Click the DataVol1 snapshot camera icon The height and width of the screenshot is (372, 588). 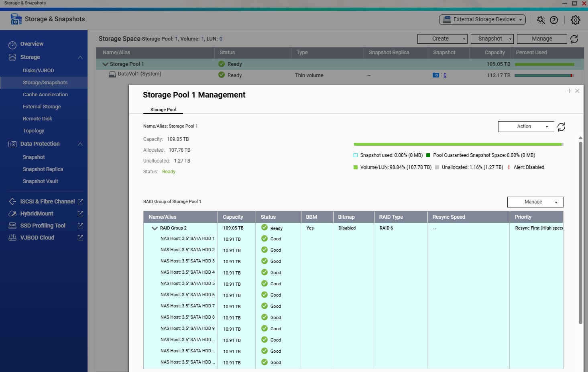click(x=435, y=75)
